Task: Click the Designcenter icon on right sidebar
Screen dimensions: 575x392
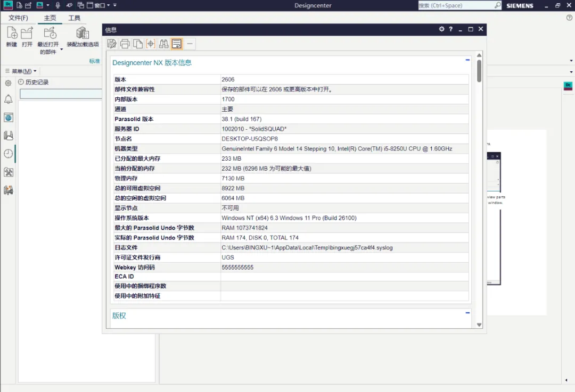Action: tap(568, 86)
